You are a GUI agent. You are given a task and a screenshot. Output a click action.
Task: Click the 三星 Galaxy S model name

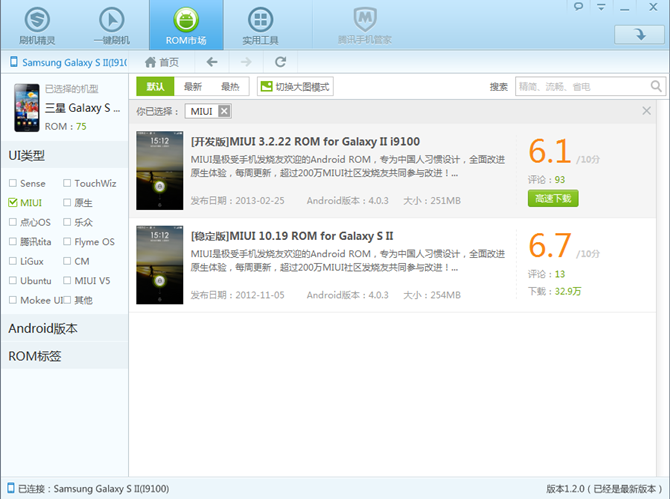82,108
